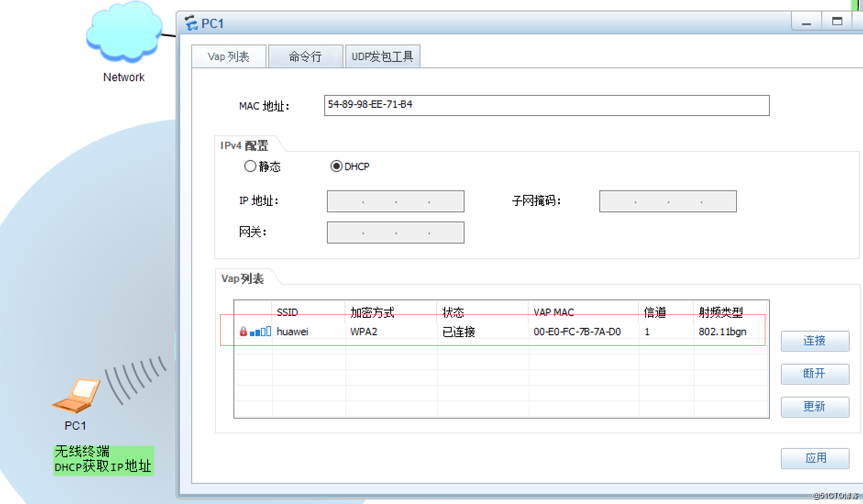The image size is (863, 504).
Task: Open the UDP发包工具 tab
Action: click(x=382, y=56)
